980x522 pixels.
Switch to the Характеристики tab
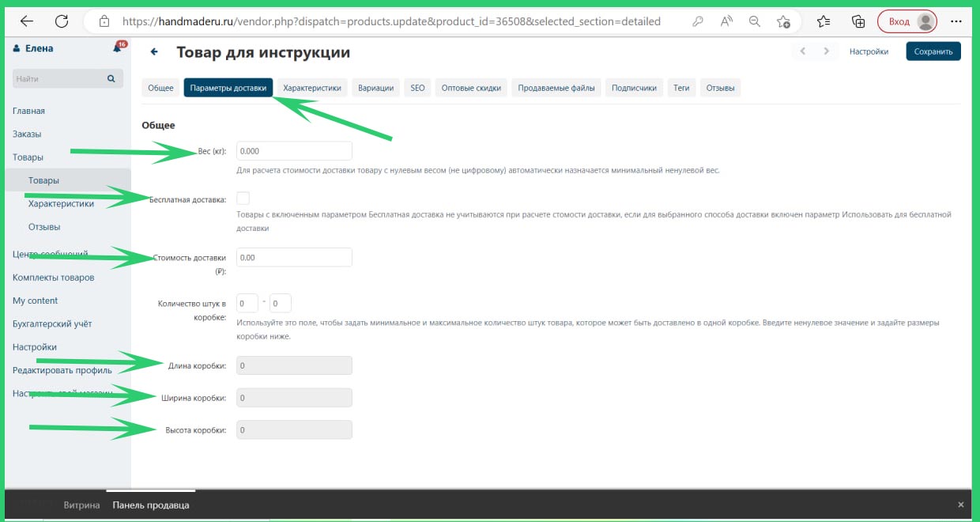312,88
